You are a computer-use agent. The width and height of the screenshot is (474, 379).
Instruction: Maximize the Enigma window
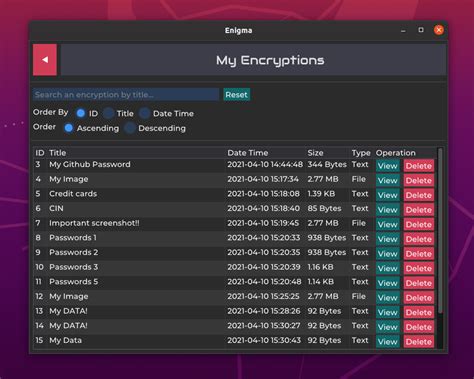421,30
